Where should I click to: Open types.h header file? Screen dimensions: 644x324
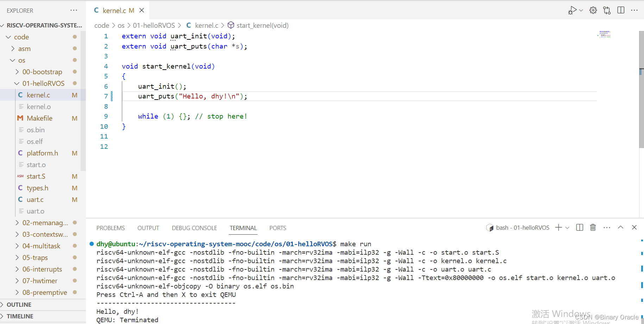[x=43, y=188]
